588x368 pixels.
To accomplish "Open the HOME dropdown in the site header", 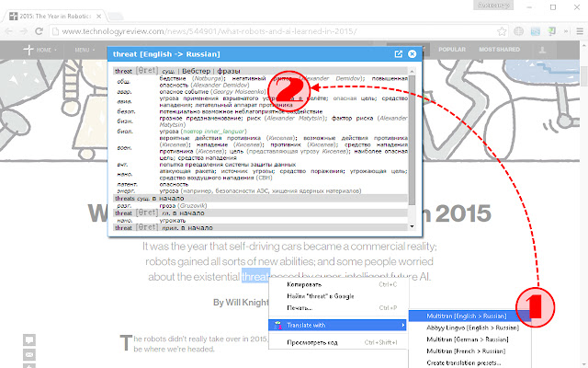I will pos(46,50).
